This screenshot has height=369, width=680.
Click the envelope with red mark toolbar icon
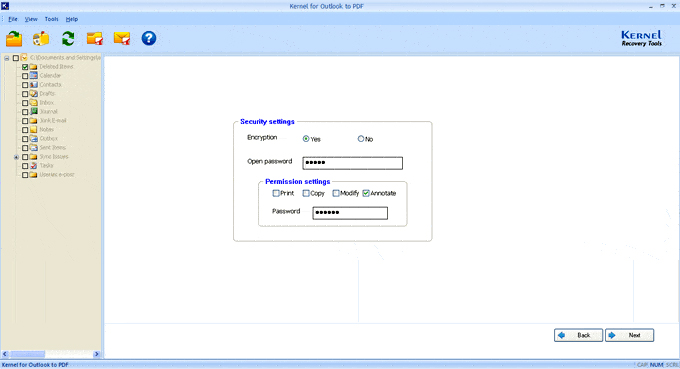pyautogui.click(x=122, y=39)
